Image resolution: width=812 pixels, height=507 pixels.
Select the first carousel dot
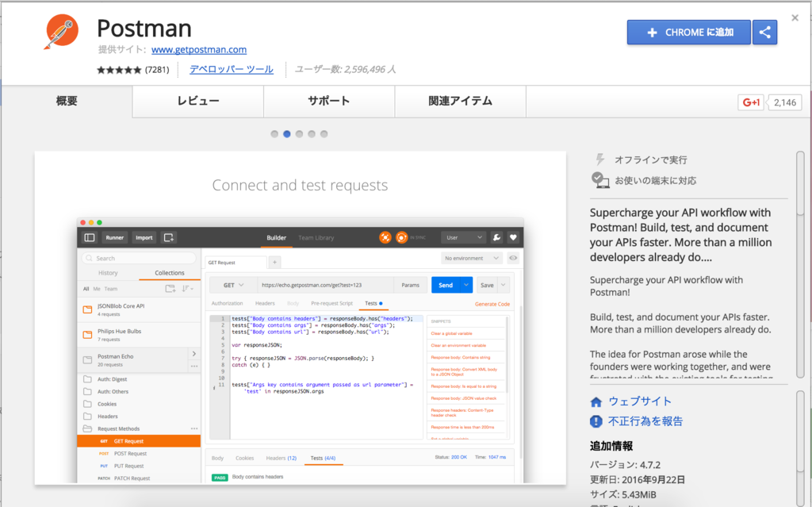(274, 134)
